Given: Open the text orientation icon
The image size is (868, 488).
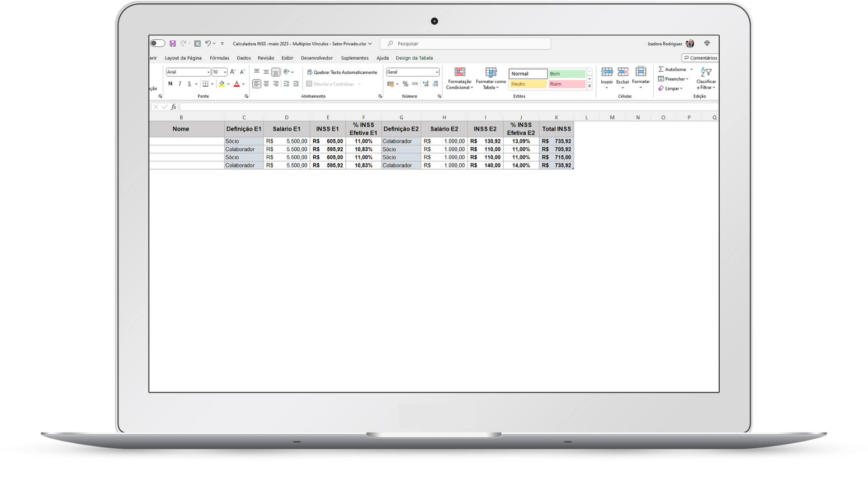Looking at the screenshot, I should pos(287,72).
